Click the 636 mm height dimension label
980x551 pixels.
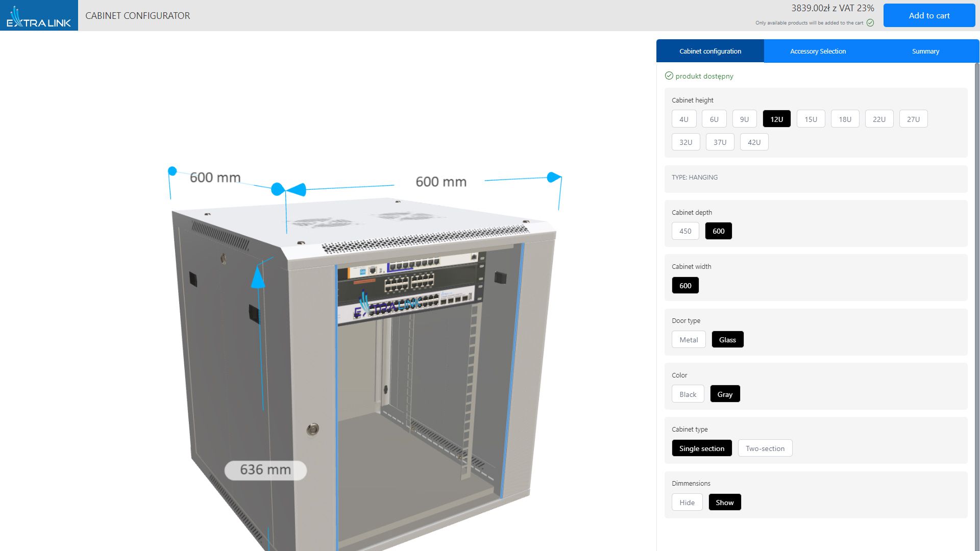[265, 470]
